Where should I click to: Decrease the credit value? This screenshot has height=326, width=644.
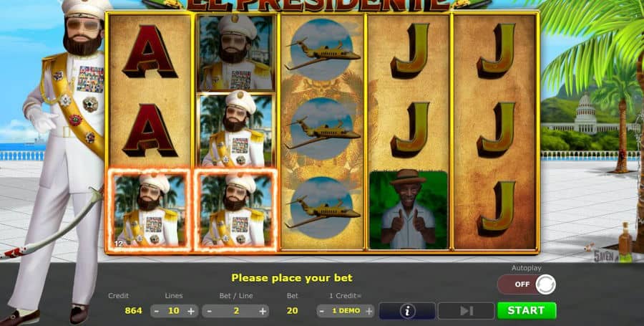(x=323, y=311)
